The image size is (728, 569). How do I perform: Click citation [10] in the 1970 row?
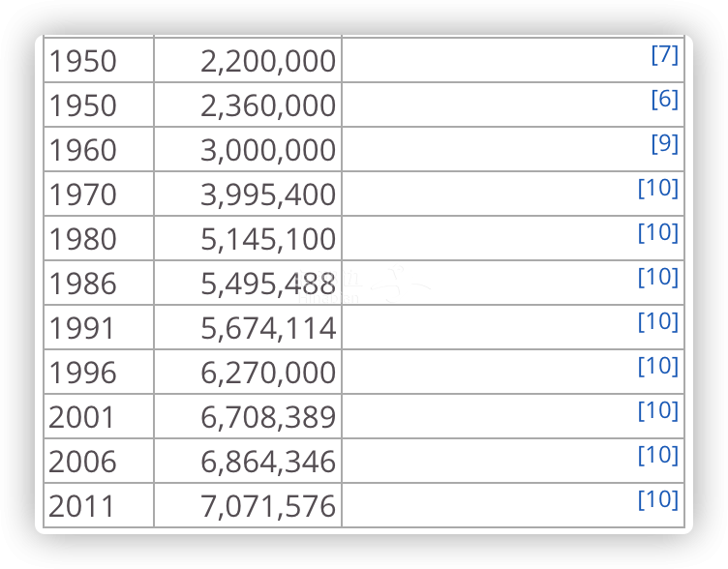tap(658, 189)
